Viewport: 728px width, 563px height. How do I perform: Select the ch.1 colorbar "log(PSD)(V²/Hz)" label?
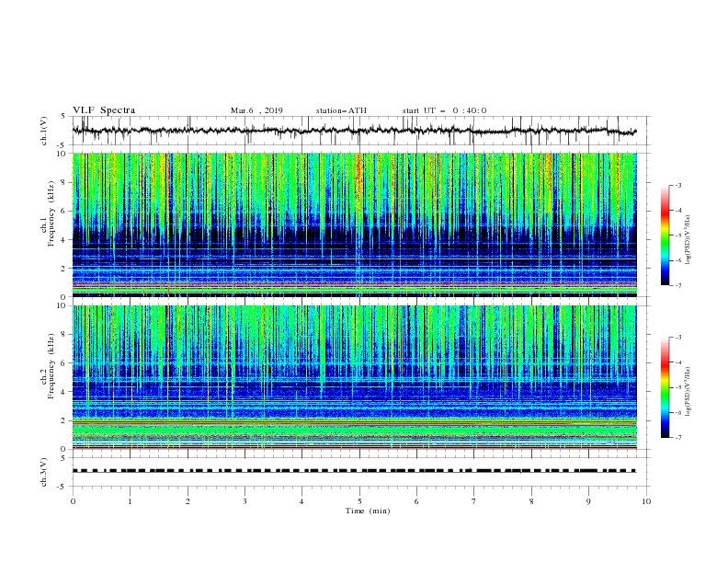[x=688, y=240]
